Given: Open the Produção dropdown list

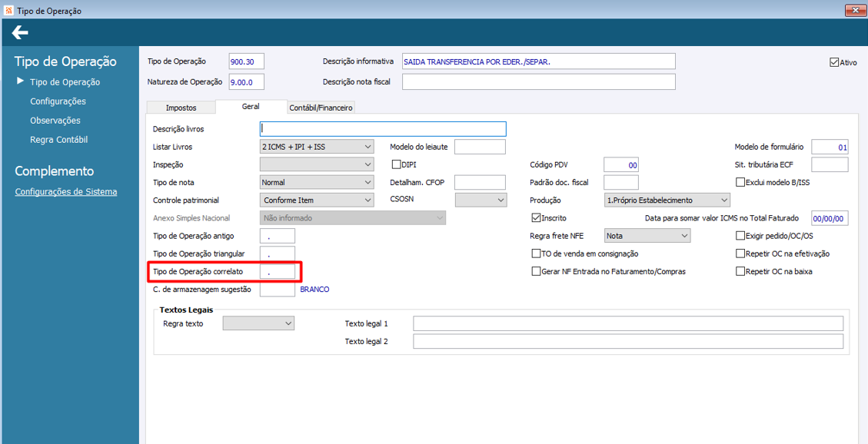Looking at the screenshot, I should click(x=667, y=200).
